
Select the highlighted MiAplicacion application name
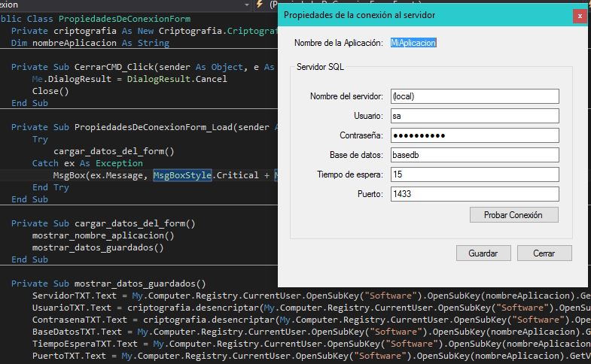[x=413, y=43]
